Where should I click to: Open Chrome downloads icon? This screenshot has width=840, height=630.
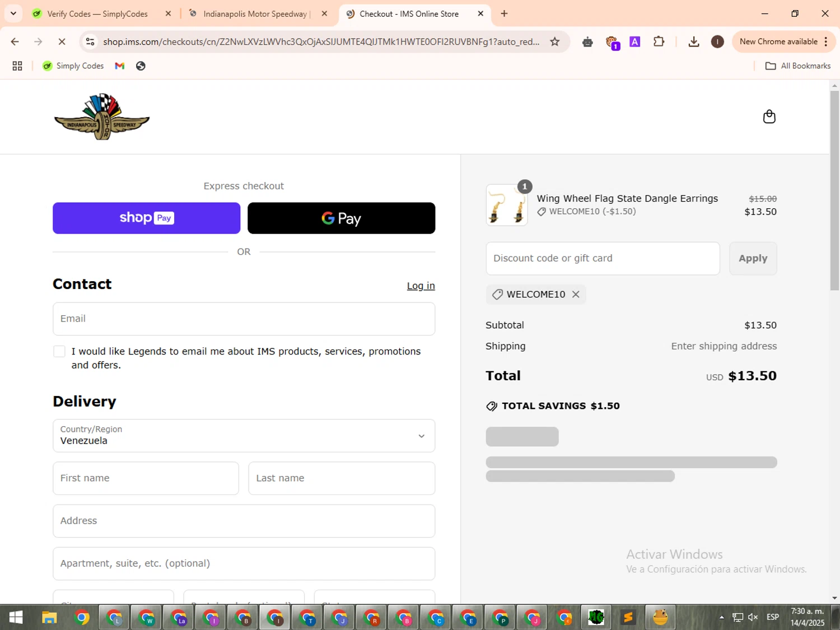(693, 41)
